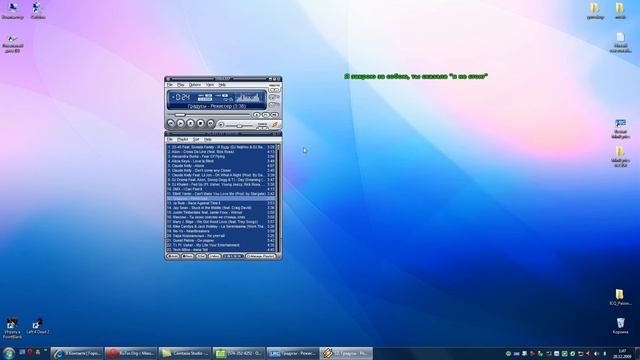Select track 11 'Elliott Yamin - Can't Make You Love Me'
This screenshot has height=360, width=640.
click(x=221, y=193)
